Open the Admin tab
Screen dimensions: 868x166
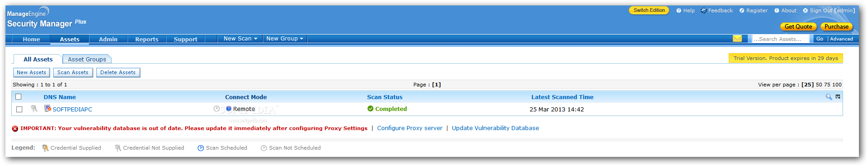(108, 39)
